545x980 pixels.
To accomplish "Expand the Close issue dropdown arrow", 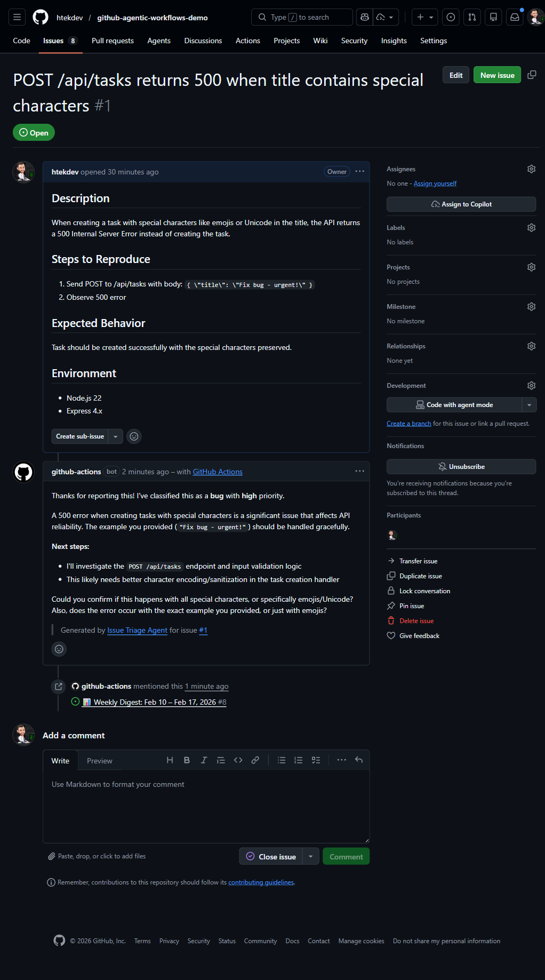I will [x=310, y=856].
